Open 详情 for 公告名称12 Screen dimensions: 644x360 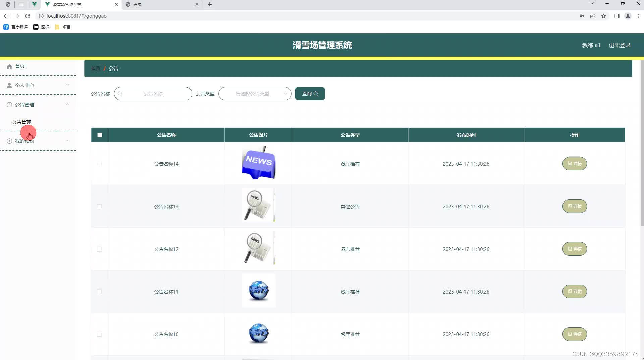click(575, 249)
